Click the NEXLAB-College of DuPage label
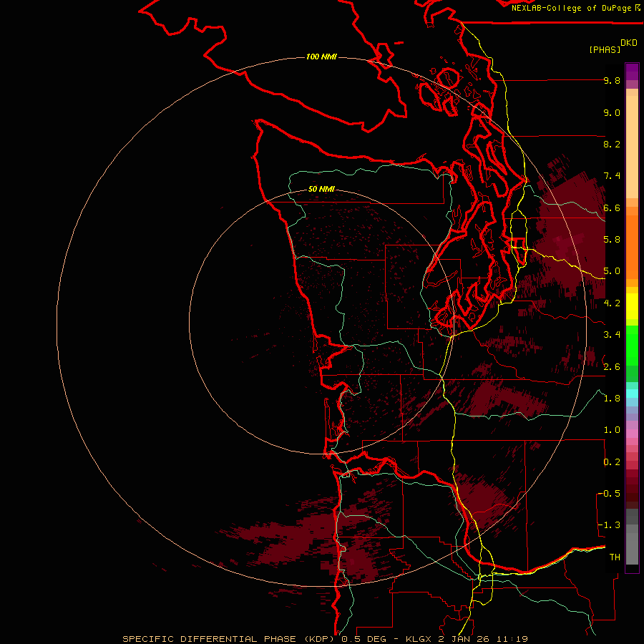 pos(571,8)
